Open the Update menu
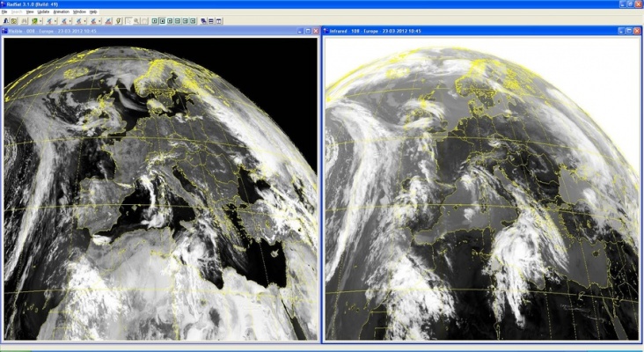The width and height of the screenshot is (644, 352). 43,11
